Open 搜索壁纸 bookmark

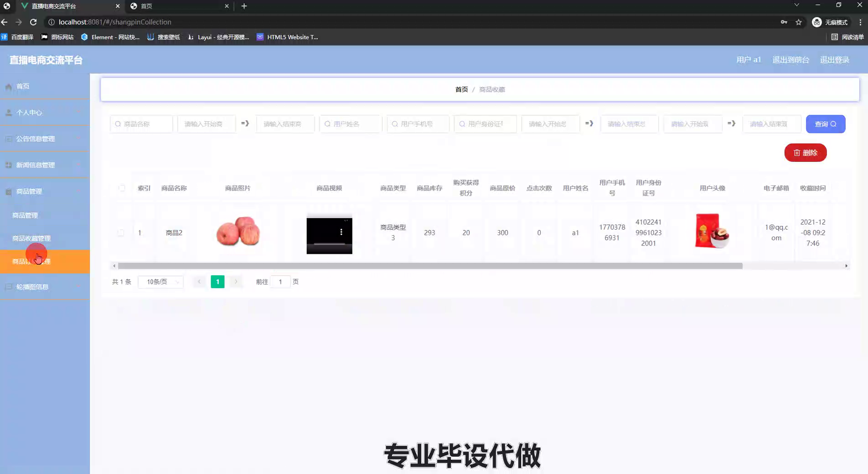(164, 37)
